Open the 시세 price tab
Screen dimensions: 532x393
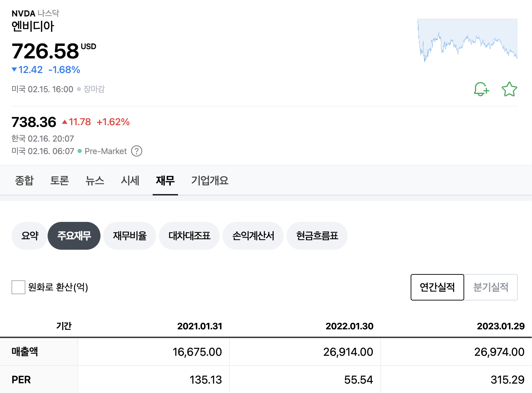130,181
